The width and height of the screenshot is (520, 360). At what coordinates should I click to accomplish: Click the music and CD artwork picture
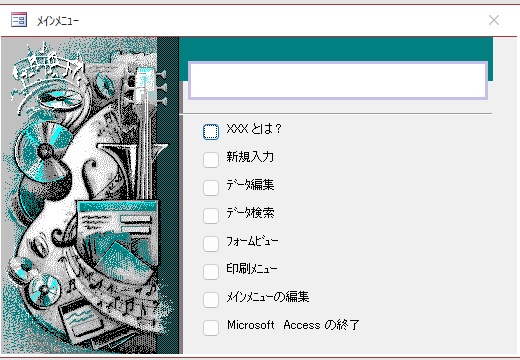90,195
